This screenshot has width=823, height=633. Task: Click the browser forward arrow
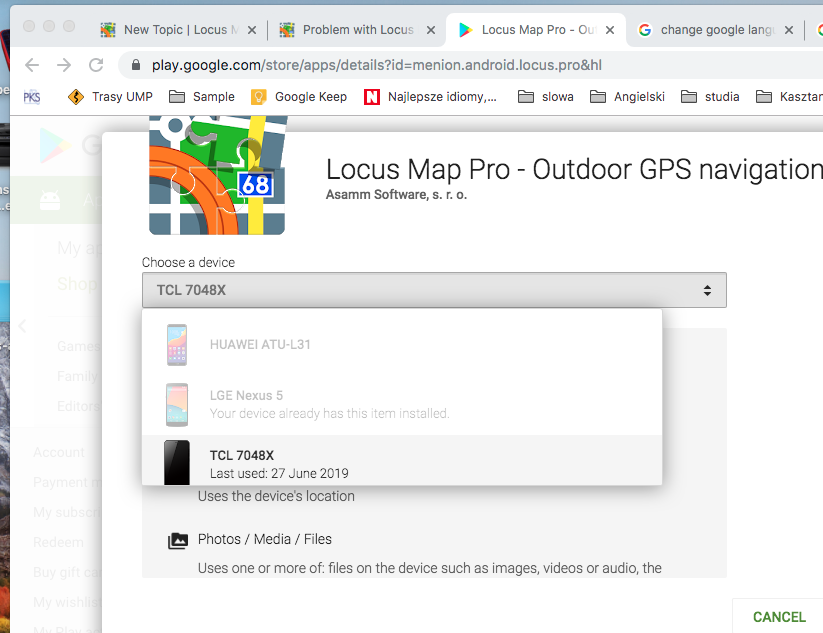tap(64, 65)
